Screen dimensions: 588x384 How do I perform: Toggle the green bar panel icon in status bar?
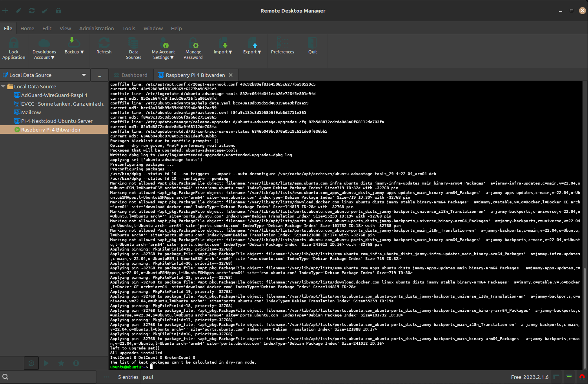pyautogui.click(x=569, y=377)
